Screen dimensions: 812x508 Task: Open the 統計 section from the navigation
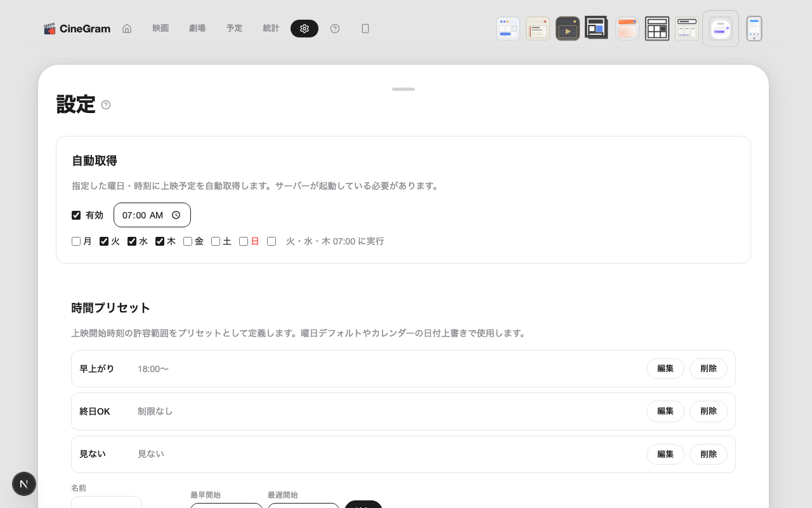click(271, 28)
